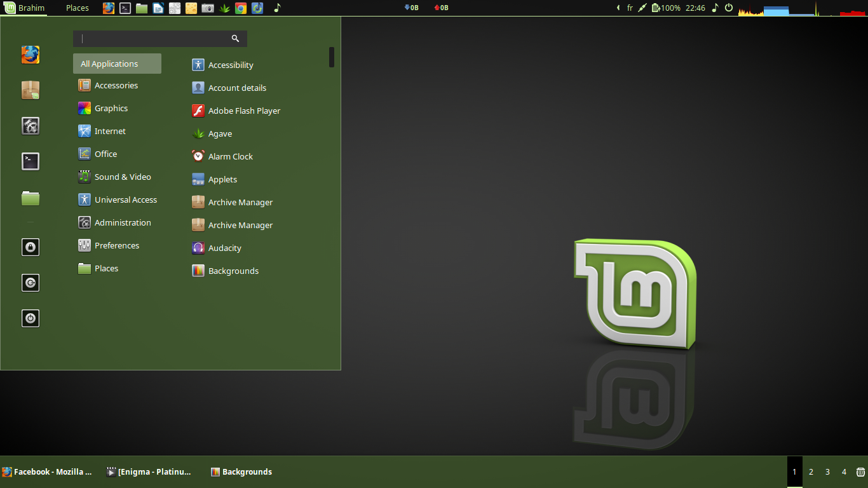
Task: Click the magnifier icon in menu search box
Action: tap(235, 39)
